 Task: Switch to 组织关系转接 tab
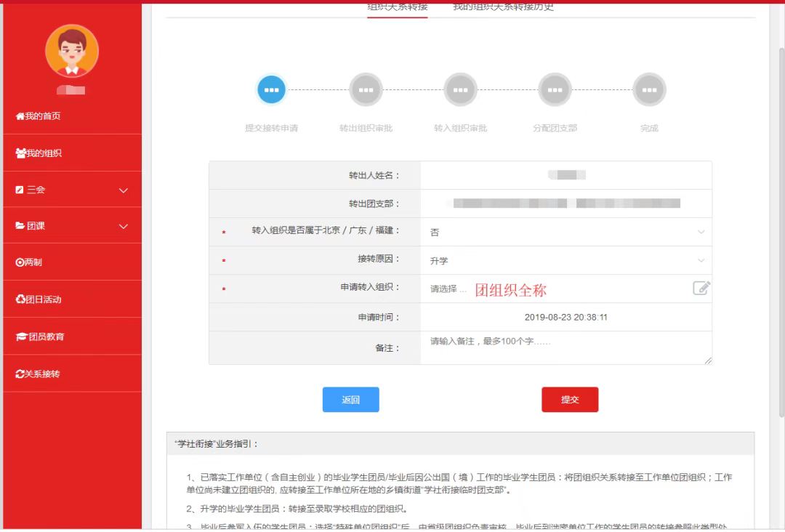click(397, 7)
